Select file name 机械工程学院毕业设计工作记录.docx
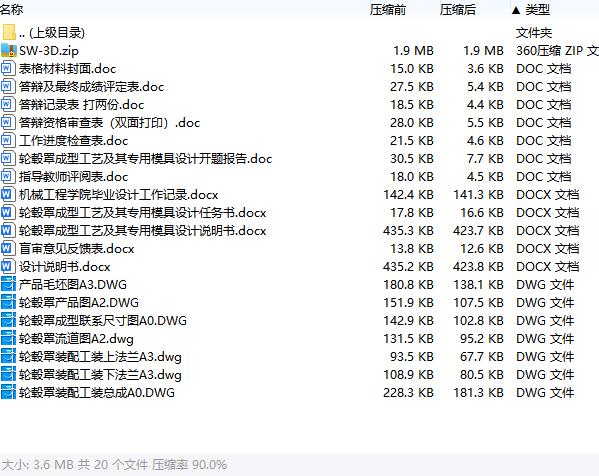Viewport: 599px width, 476px height. coord(118,194)
